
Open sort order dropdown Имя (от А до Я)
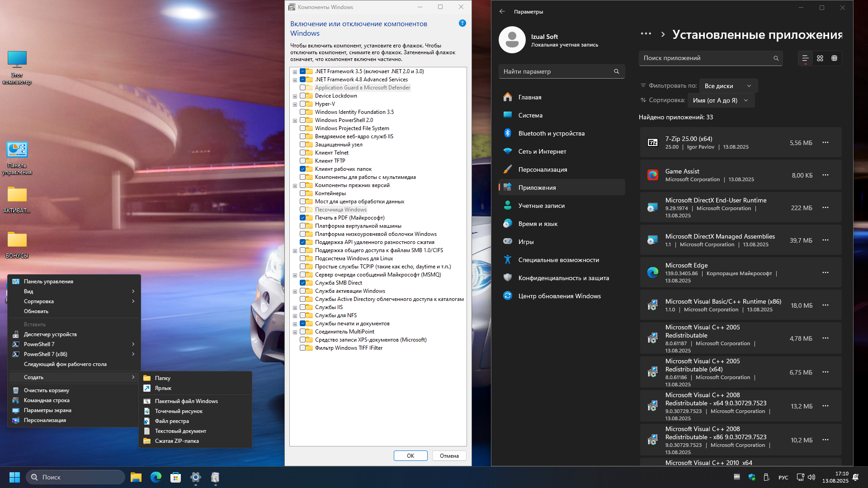pos(721,100)
